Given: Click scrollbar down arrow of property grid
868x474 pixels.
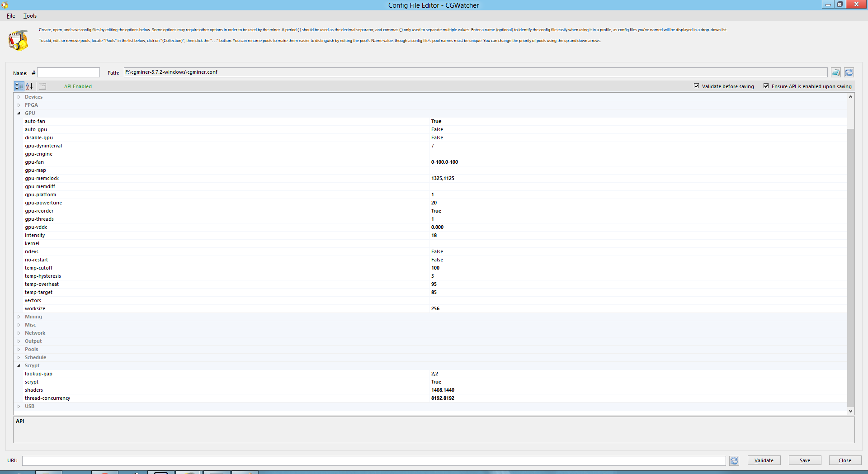Looking at the screenshot, I should (850, 411).
